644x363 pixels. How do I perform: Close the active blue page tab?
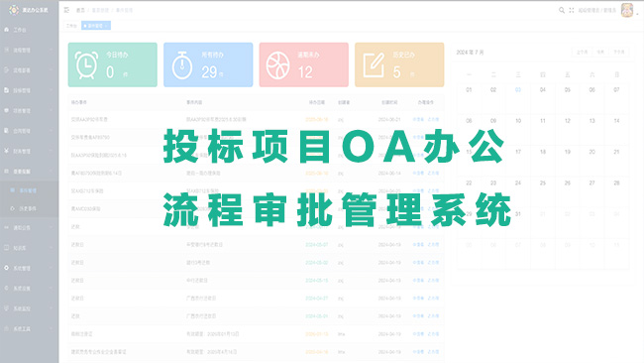(x=106, y=26)
